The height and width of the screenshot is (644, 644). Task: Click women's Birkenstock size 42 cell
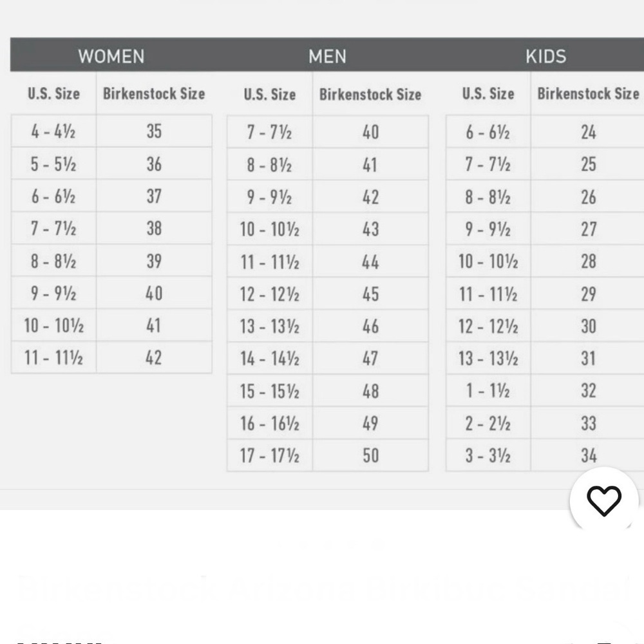[x=154, y=358]
